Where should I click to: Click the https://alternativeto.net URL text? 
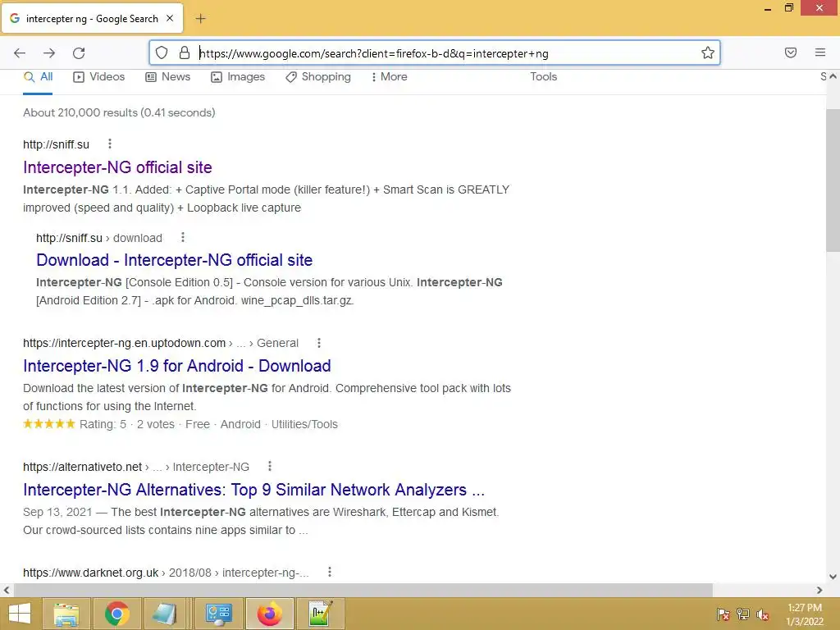click(x=83, y=467)
